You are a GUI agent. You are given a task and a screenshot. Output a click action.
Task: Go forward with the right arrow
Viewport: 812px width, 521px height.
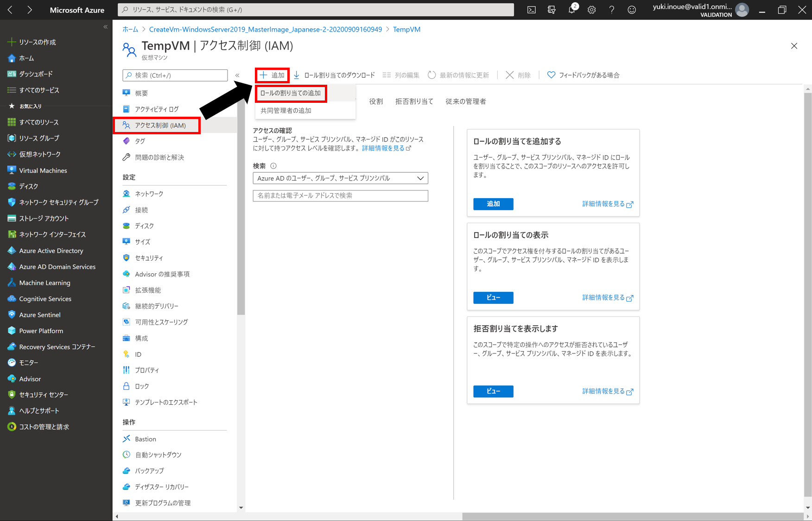coord(29,10)
